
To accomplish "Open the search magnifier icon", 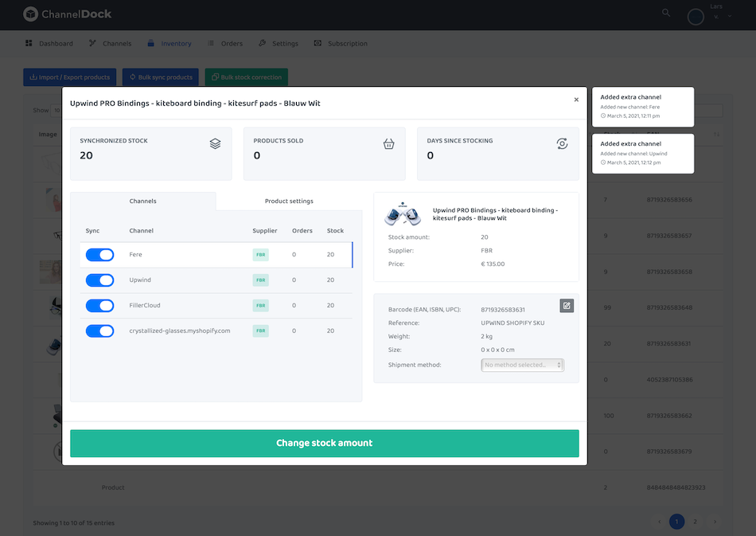I will point(666,13).
